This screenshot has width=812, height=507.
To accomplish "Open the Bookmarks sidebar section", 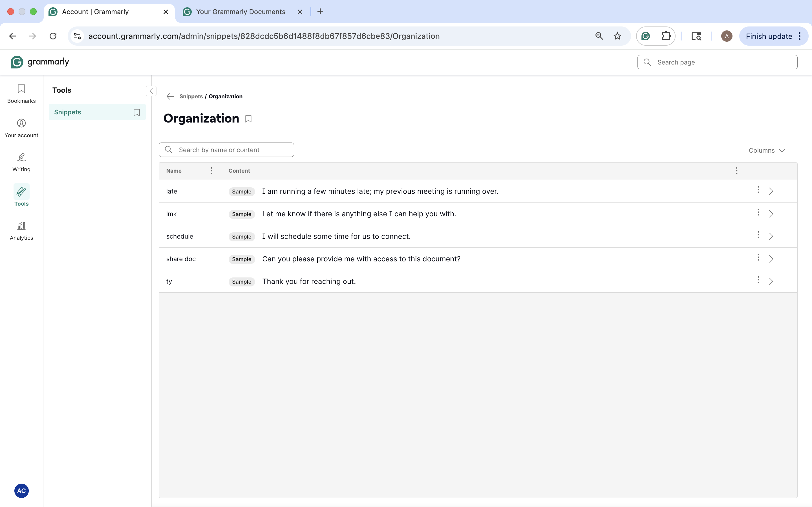I will (21, 94).
